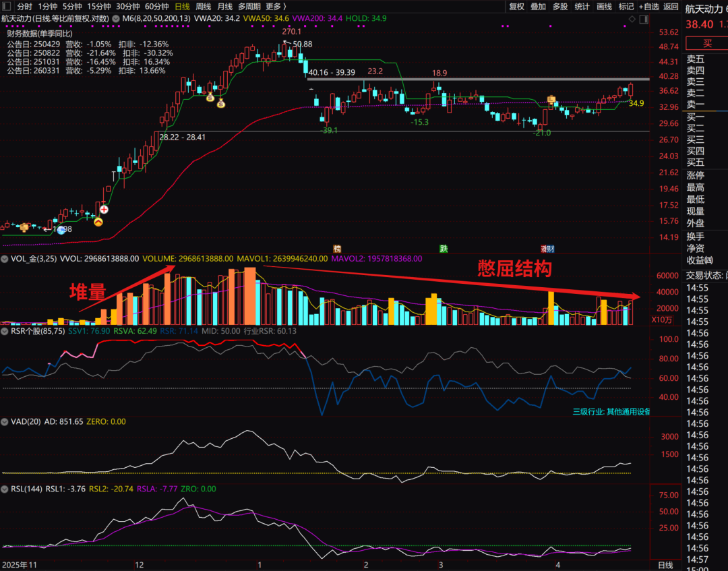Image resolution: width=728 pixels, height=571 pixels.
Task: Click the 航天动力(日线.等比前复权.对数) chart title
Action: coord(55,19)
